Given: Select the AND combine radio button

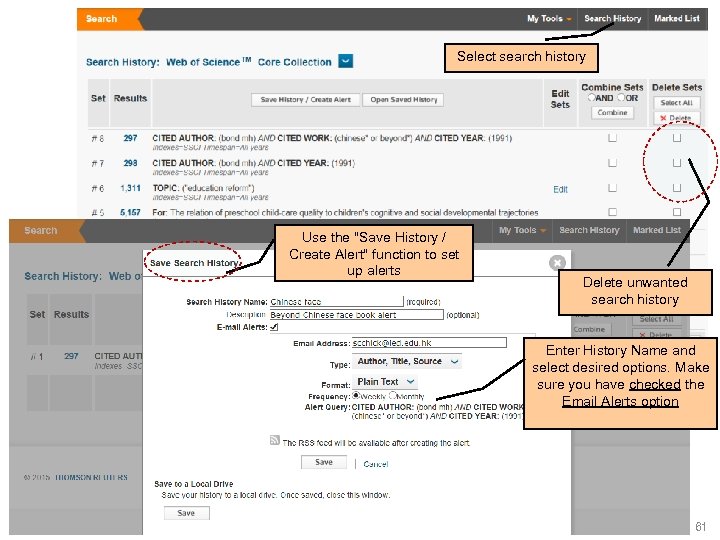Looking at the screenshot, I should point(591,97).
